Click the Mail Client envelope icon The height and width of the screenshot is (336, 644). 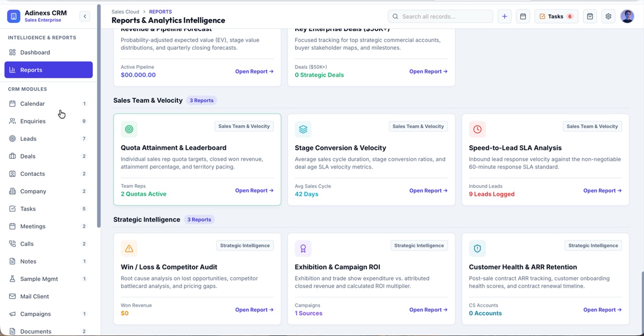click(13, 296)
